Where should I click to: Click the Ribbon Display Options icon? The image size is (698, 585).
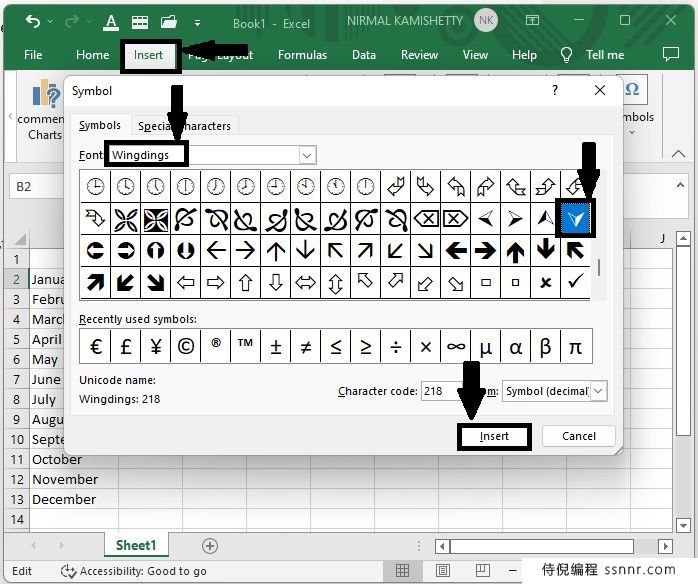(532, 20)
